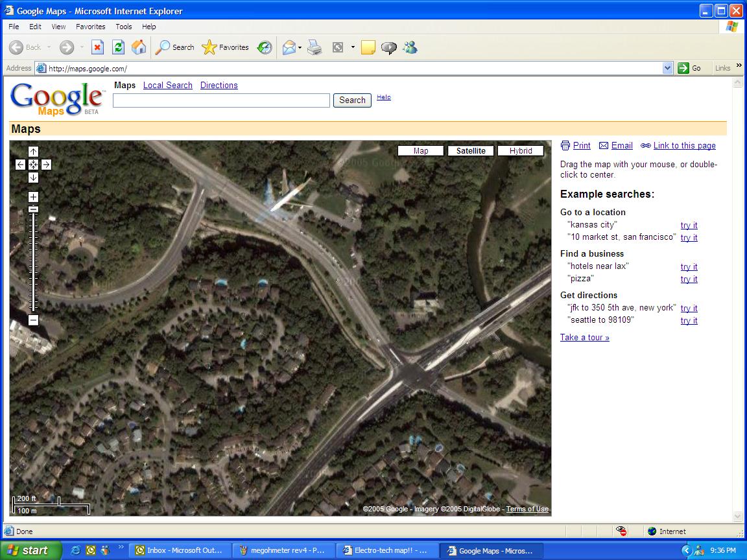The width and height of the screenshot is (747, 560).
Task: Pan the map right arrow
Action: click(46, 165)
